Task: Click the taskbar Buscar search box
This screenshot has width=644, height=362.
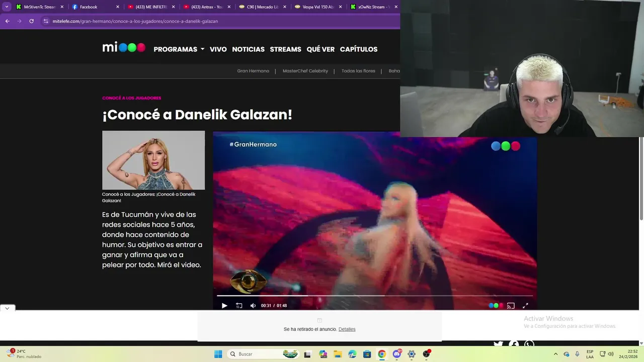Action: (x=264, y=354)
